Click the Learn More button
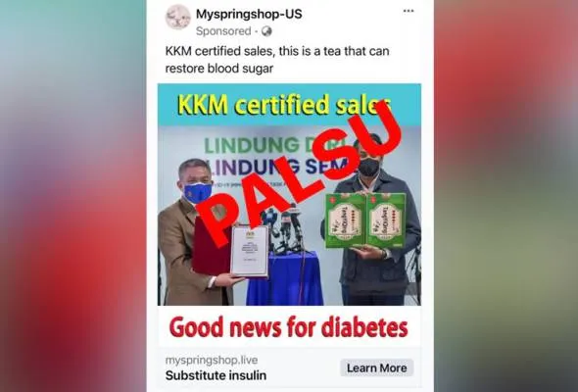Viewport: 578px width, 392px height. tap(377, 368)
